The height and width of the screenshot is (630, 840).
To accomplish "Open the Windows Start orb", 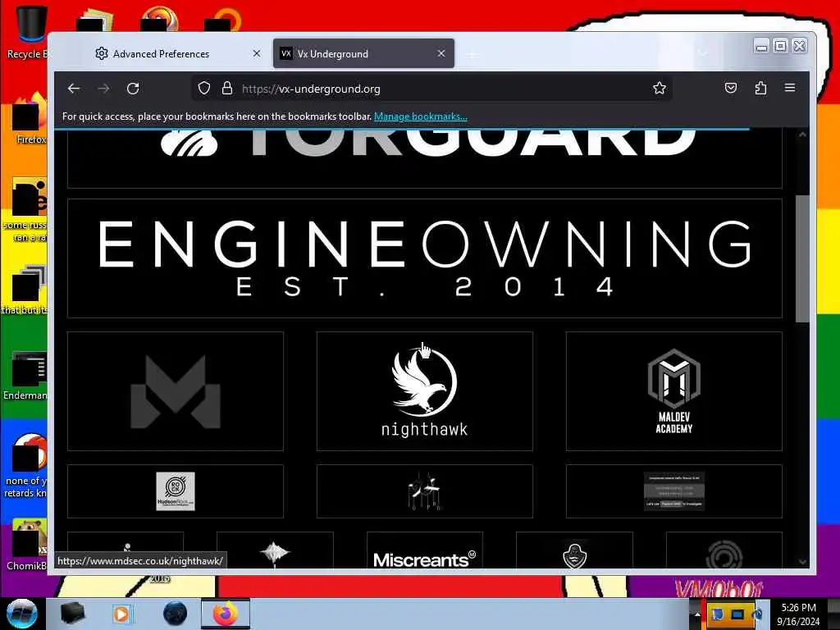I will [21, 614].
